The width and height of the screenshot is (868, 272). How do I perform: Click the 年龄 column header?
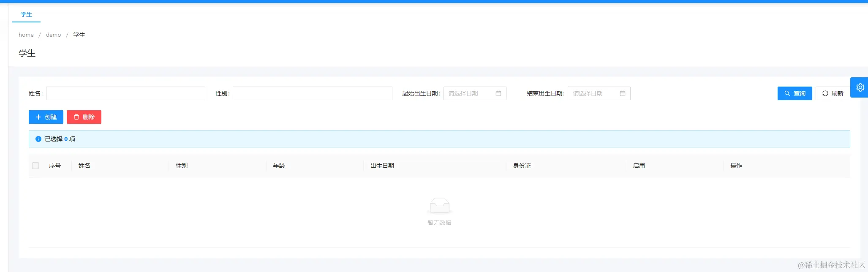279,166
